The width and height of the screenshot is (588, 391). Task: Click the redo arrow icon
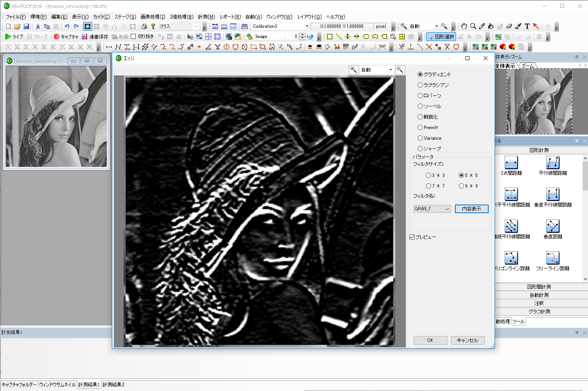(76, 26)
